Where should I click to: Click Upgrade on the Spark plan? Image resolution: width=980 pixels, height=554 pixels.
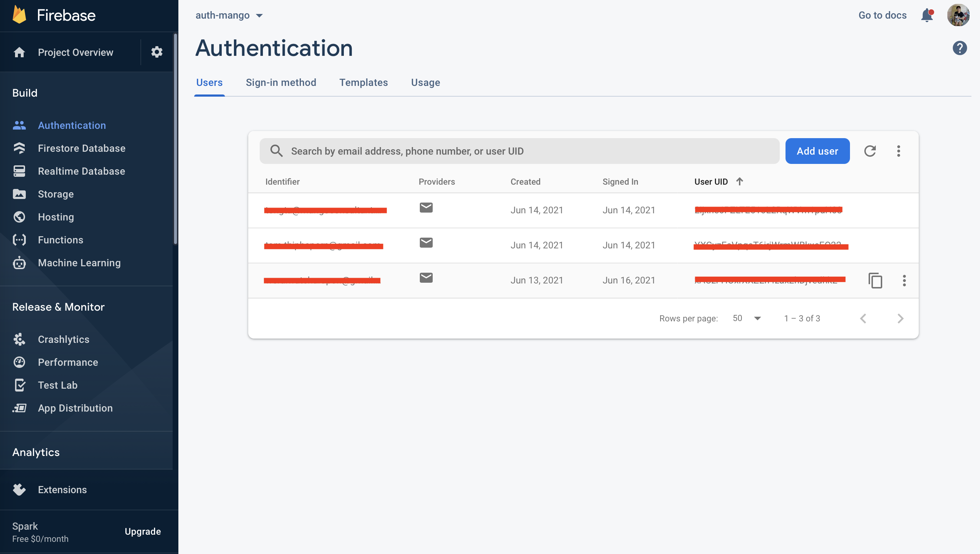coord(143,531)
